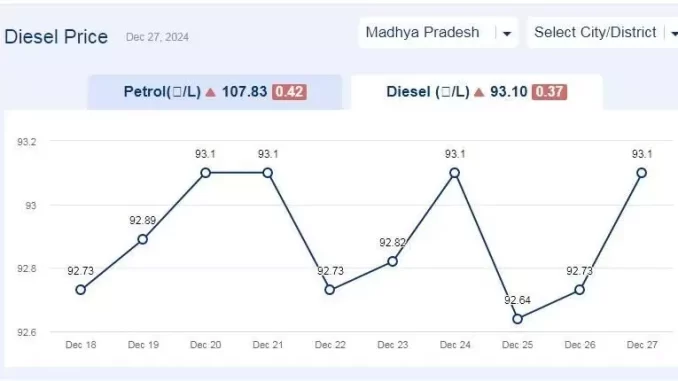Viewport: 678px width, 381px height.
Task: Click the Dec 20 chart marker
Action: point(205,173)
